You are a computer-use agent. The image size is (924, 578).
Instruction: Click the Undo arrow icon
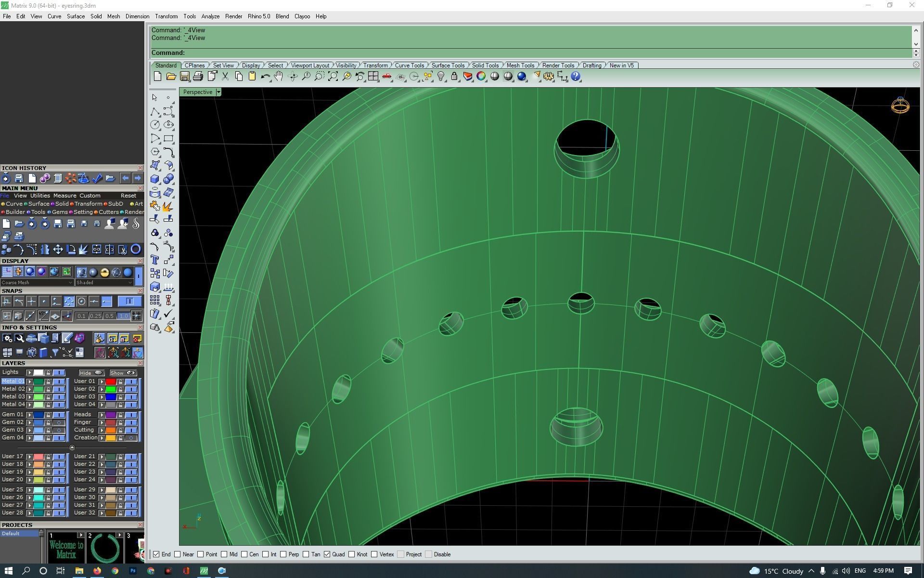pyautogui.click(x=265, y=76)
